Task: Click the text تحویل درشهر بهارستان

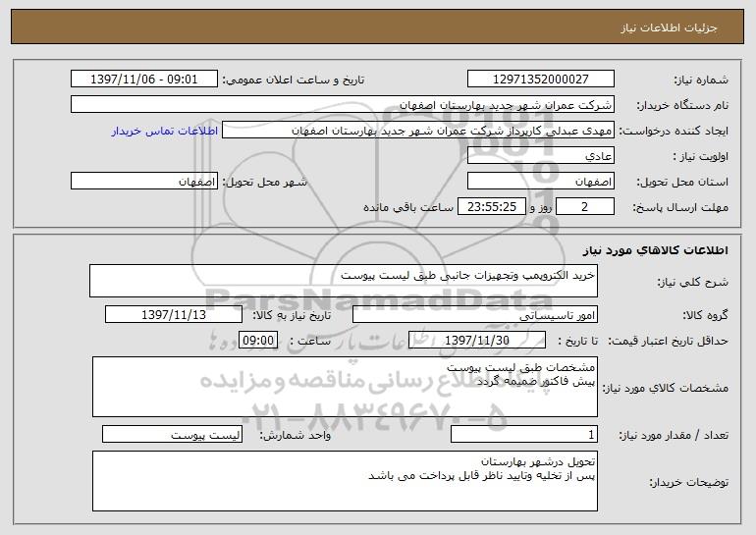Action: click(x=538, y=461)
